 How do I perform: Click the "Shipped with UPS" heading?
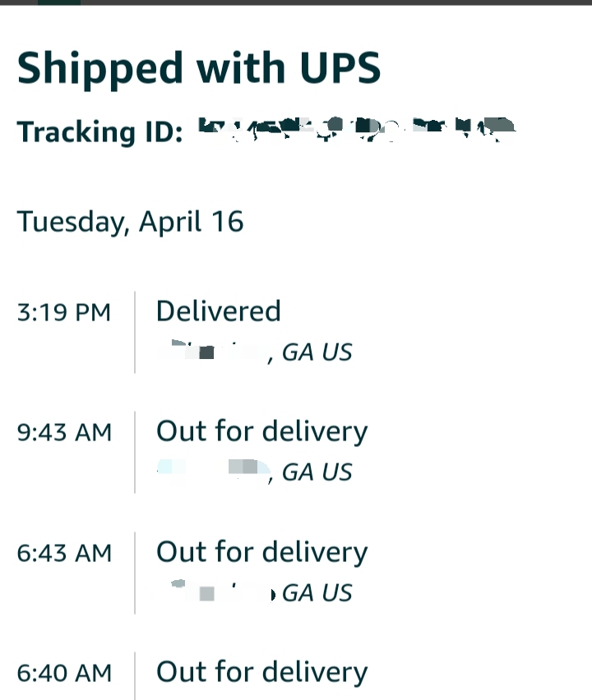click(198, 67)
